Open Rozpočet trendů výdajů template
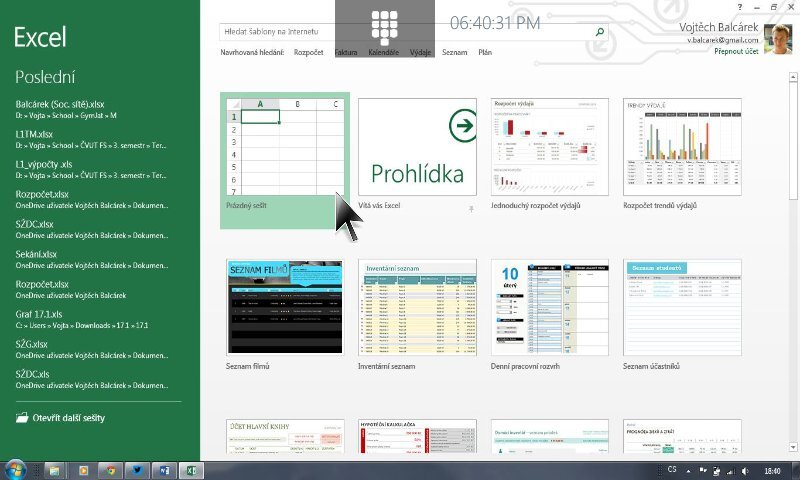800x480 pixels. (682, 147)
